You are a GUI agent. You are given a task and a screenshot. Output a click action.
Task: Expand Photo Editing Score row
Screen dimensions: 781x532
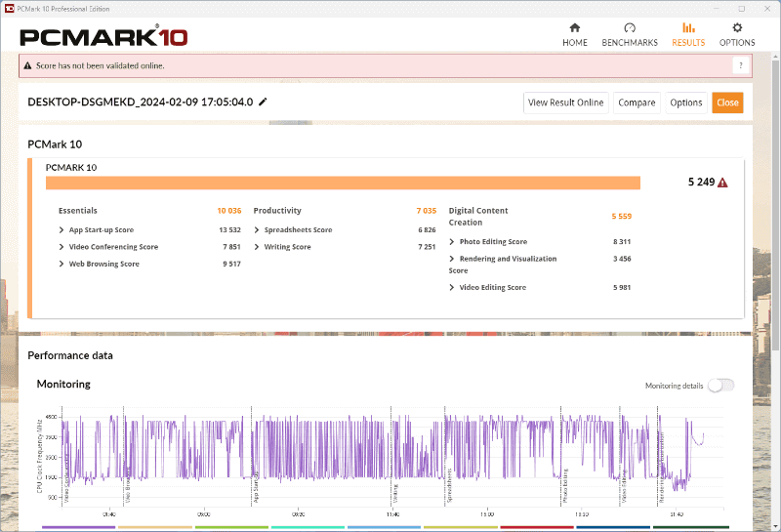click(x=452, y=241)
